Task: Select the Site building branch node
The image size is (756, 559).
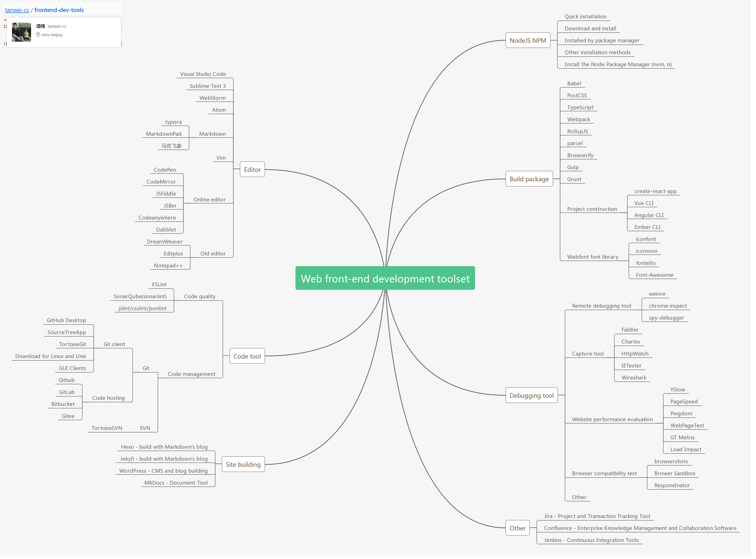Action: pos(245,467)
